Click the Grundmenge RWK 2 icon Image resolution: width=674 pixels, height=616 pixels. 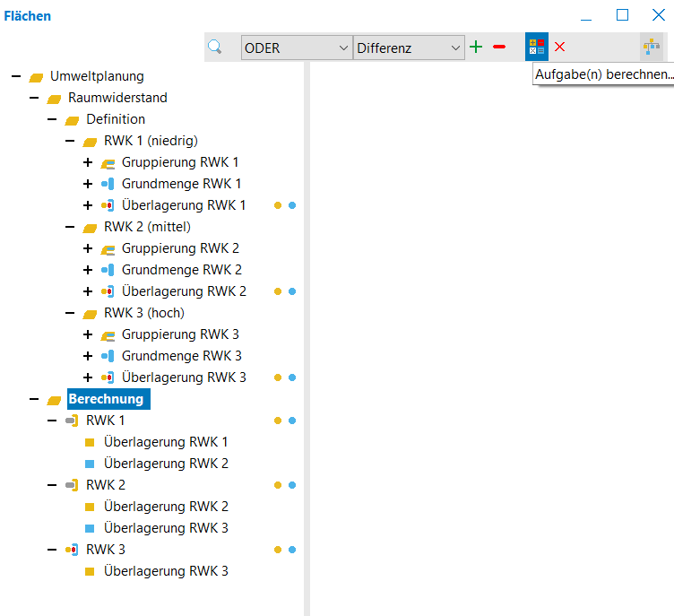click(108, 270)
